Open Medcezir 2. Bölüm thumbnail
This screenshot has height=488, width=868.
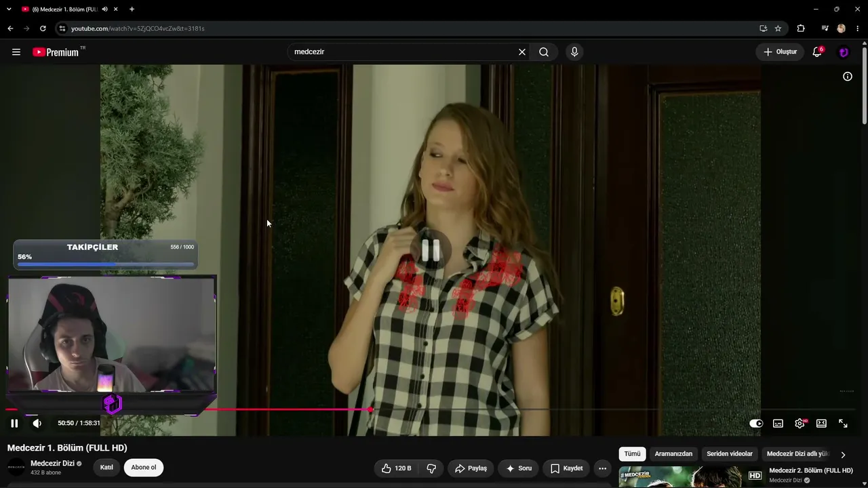tap(692, 477)
